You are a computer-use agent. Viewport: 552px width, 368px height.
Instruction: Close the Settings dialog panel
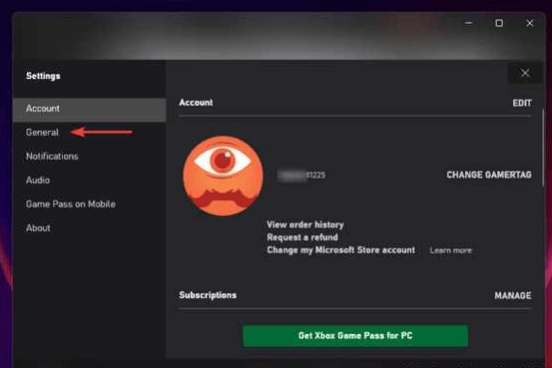click(525, 73)
